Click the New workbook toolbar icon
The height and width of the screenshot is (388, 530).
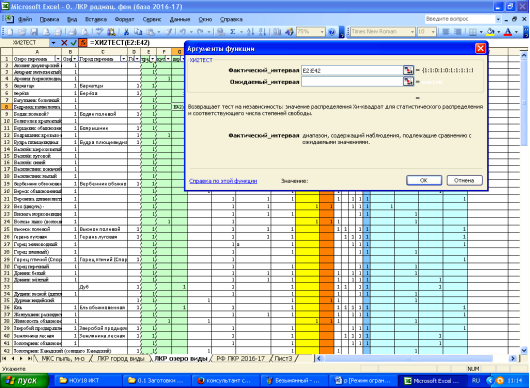[x=10, y=32]
